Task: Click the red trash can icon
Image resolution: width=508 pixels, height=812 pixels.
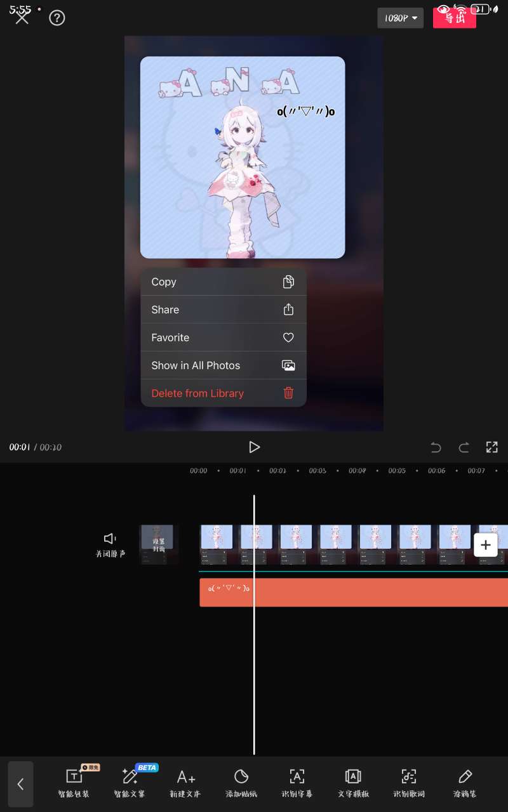Action: [288, 393]
